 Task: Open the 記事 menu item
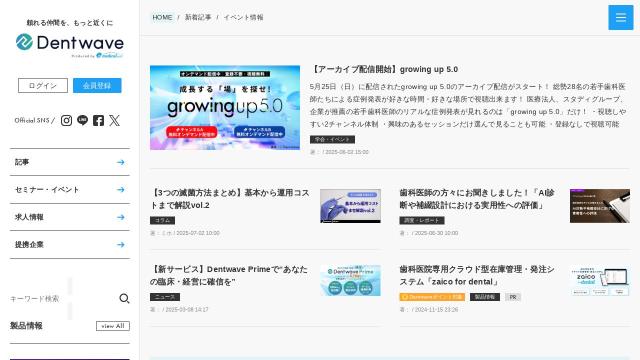point(70,162)
